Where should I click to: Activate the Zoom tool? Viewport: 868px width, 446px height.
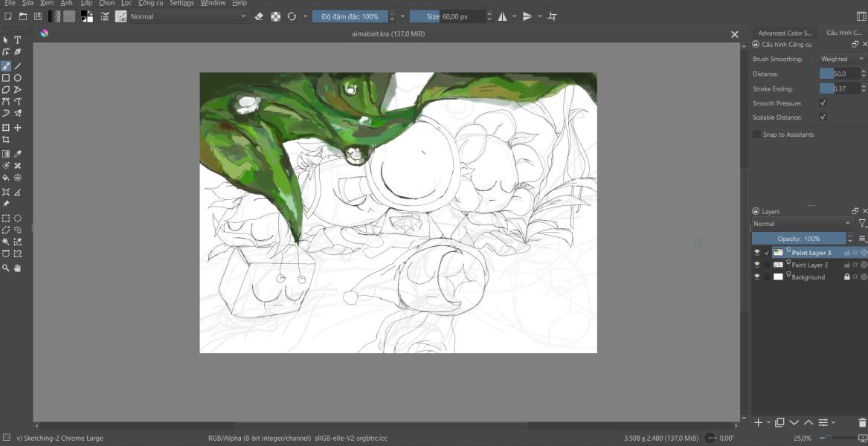(5, 268)
